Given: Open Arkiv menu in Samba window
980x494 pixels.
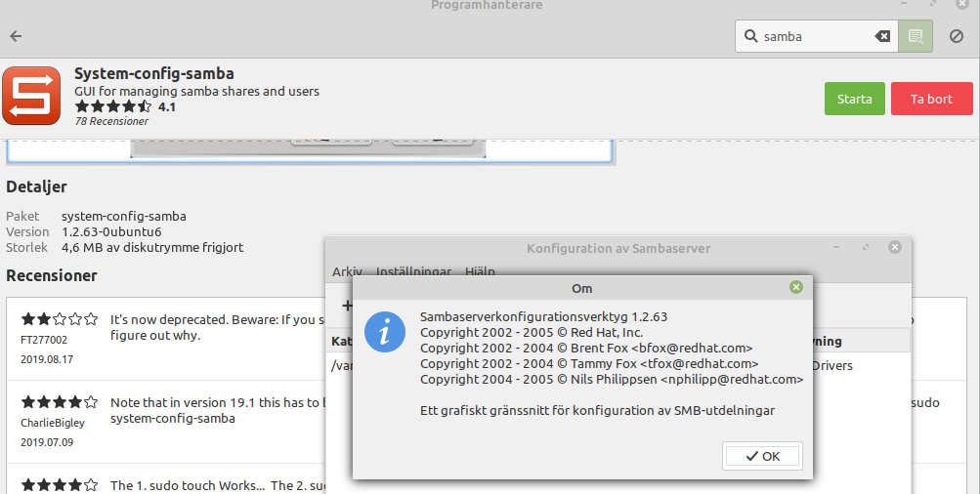Looking at the screenshot, I should (x=347, y=271).
